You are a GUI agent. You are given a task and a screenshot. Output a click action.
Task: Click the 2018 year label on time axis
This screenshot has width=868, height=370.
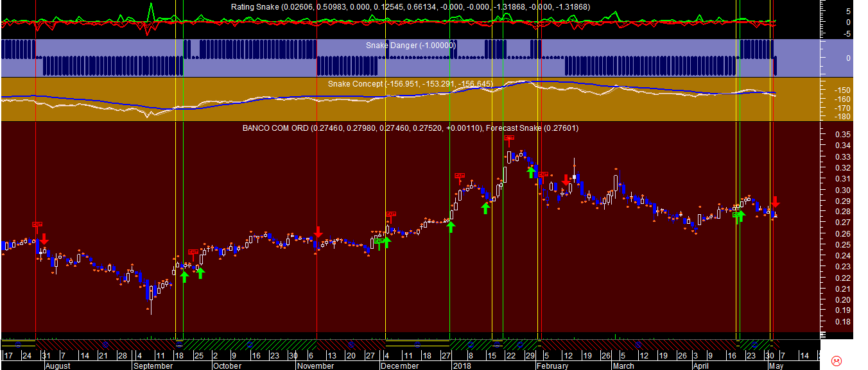point(462,366)
